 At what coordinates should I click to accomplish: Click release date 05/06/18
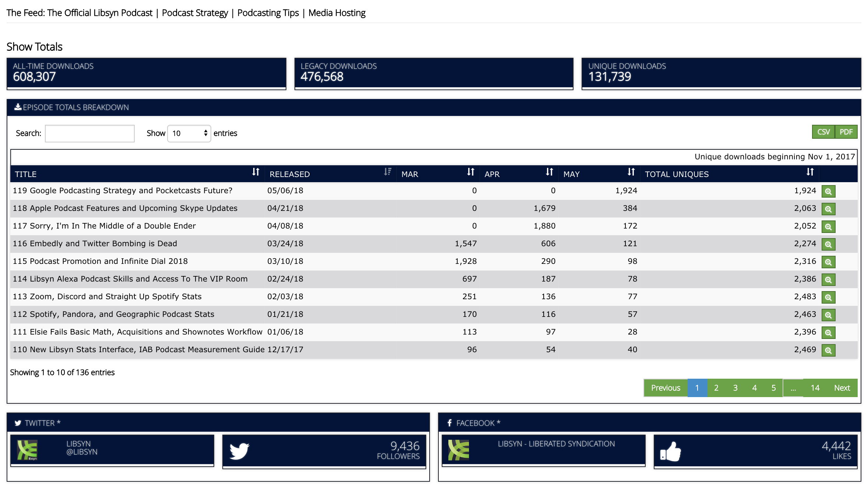click(285, 191)
